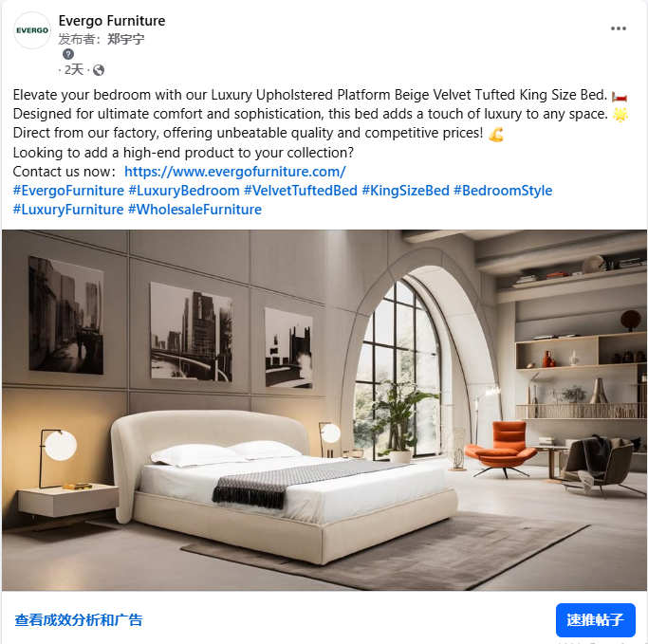The width and height of the screenshot is (648, 644).
Task: Click the flexed bicep emoji
Action: pos(496,134)
